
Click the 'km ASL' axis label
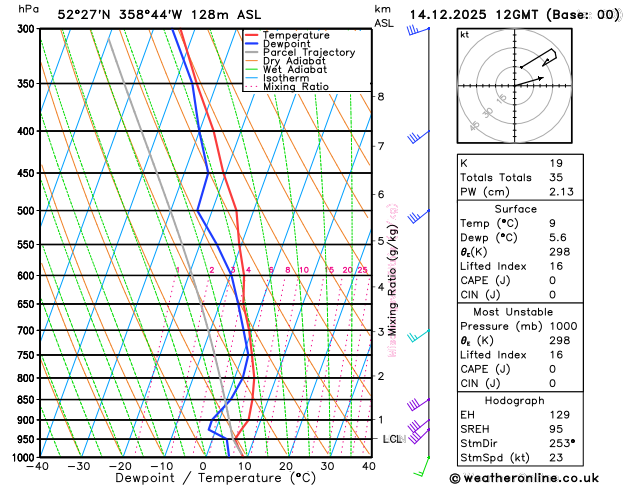[384, 16]
